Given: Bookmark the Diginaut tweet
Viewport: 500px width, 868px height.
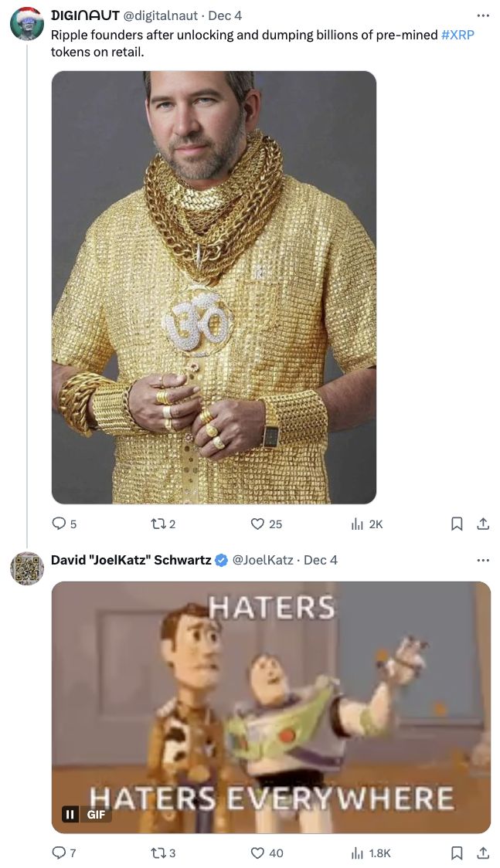Looking at the screenshot, I should 457,524.
